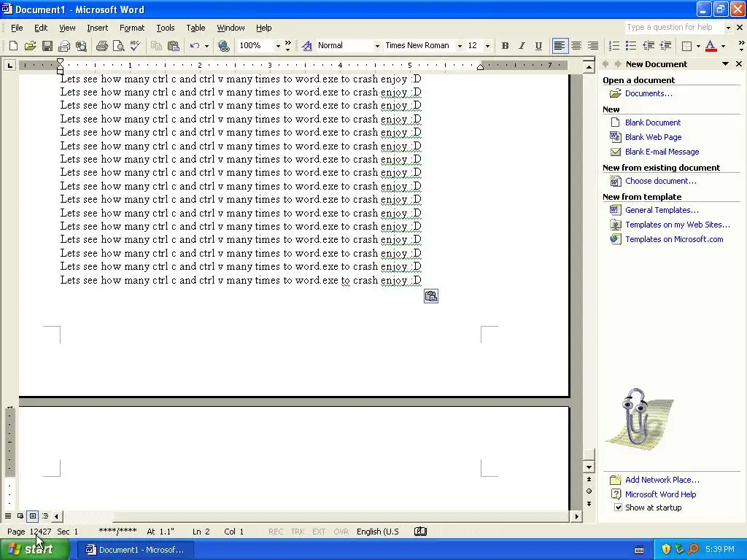Open the Insert menu

[x=97, y=28]
